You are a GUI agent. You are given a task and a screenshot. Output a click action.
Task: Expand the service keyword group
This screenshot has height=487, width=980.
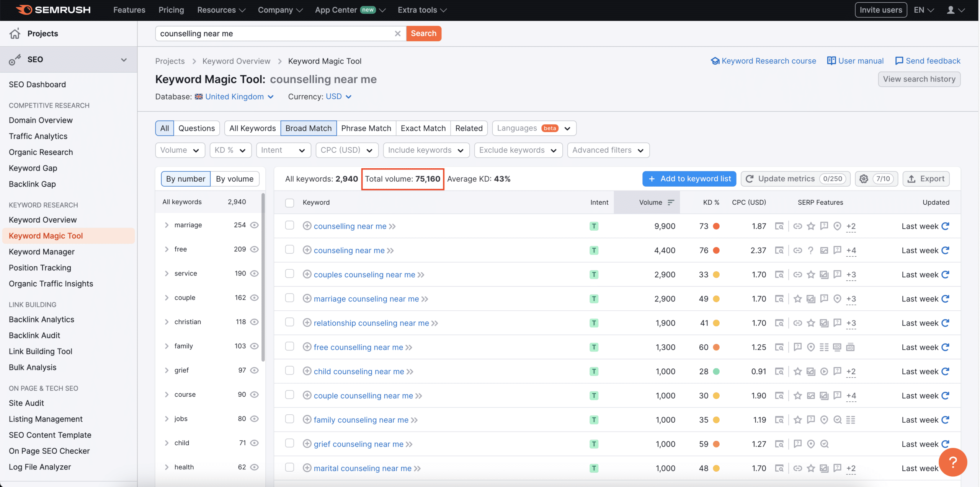[x=167, y=274]
